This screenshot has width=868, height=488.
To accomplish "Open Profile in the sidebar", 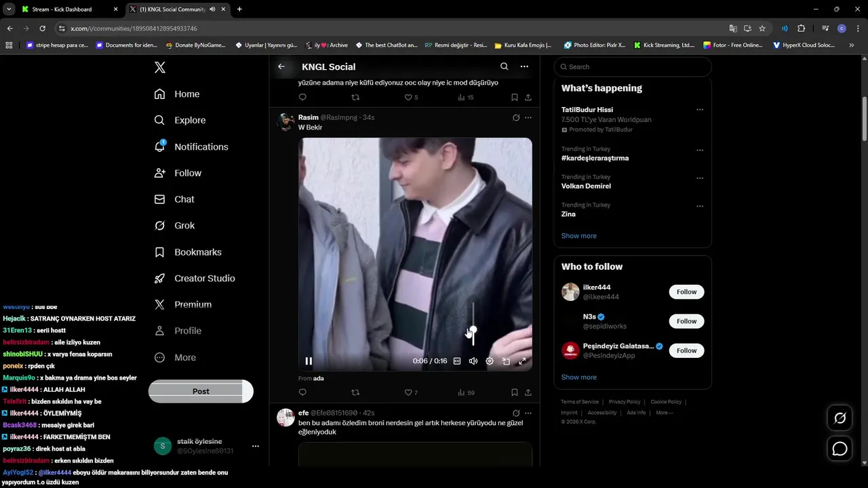I will click(x=178, y=331).
